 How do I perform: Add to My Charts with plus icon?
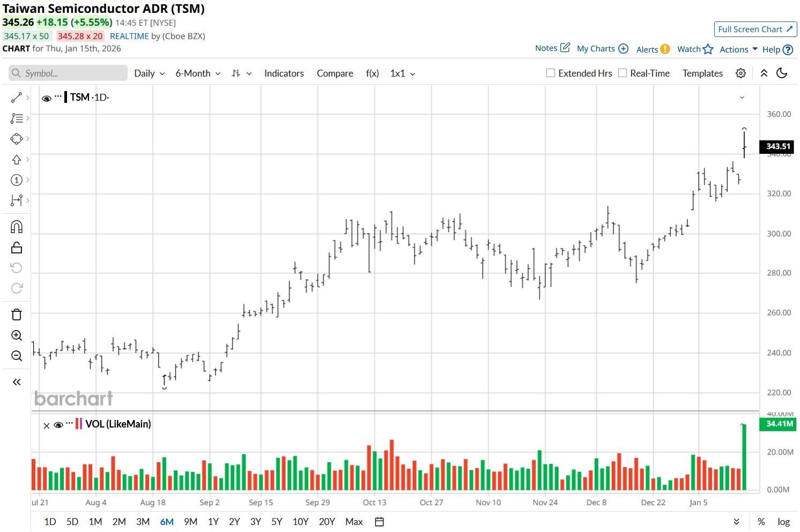click(x=623, y=48)
